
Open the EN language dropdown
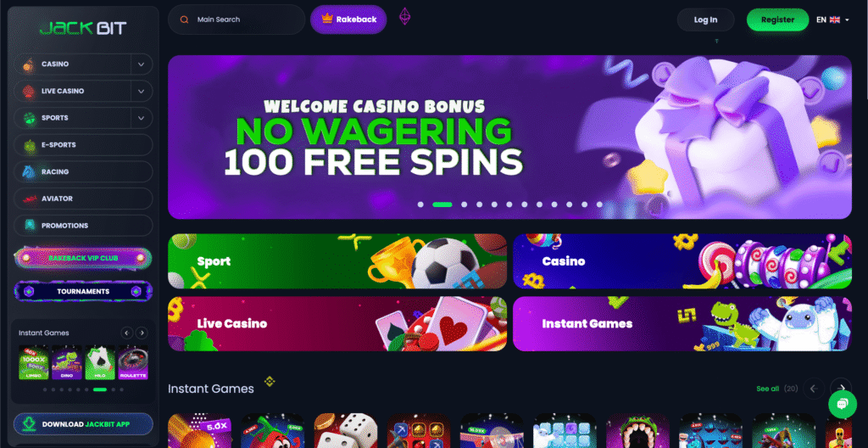pos(832,20)
